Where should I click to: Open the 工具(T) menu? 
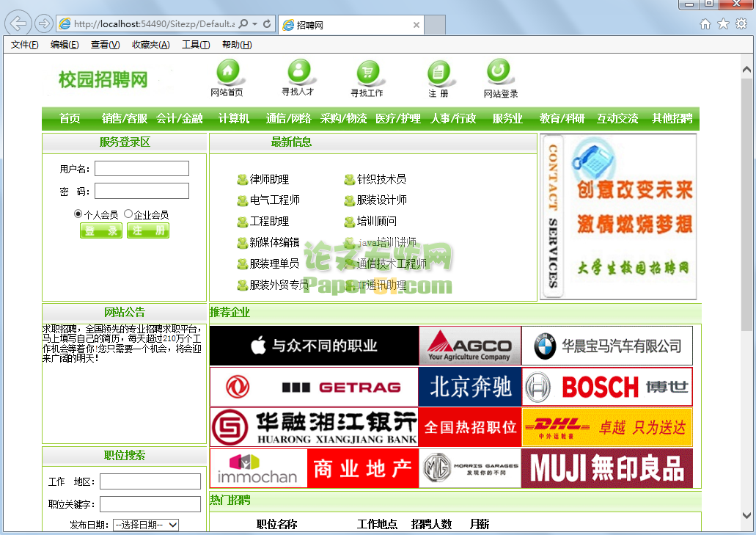point(196,45)
